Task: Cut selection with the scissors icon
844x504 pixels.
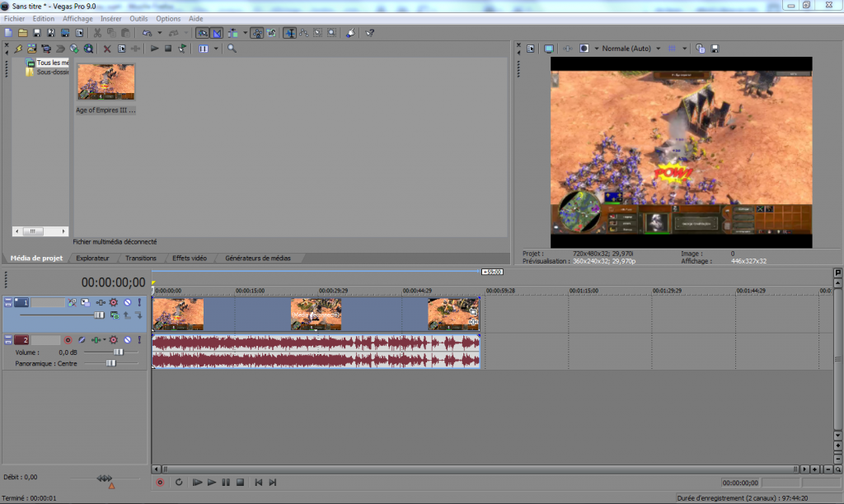Action: point(97,33)
